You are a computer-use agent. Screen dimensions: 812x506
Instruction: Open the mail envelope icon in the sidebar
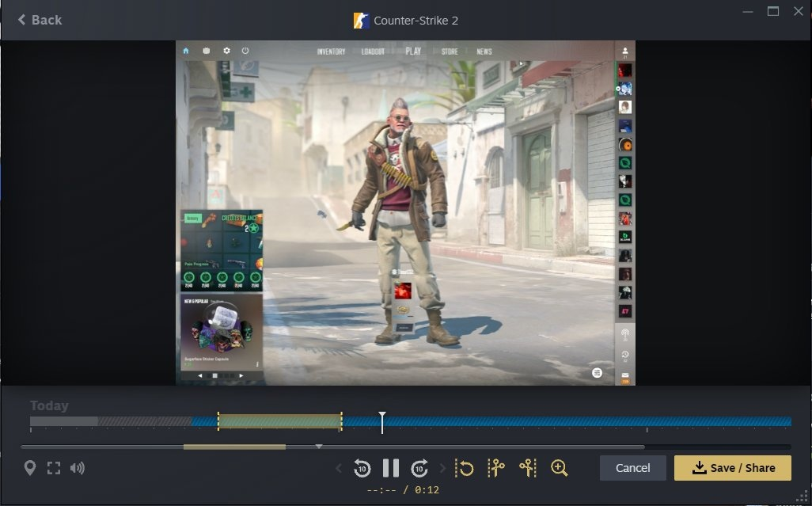click(625, 376)
